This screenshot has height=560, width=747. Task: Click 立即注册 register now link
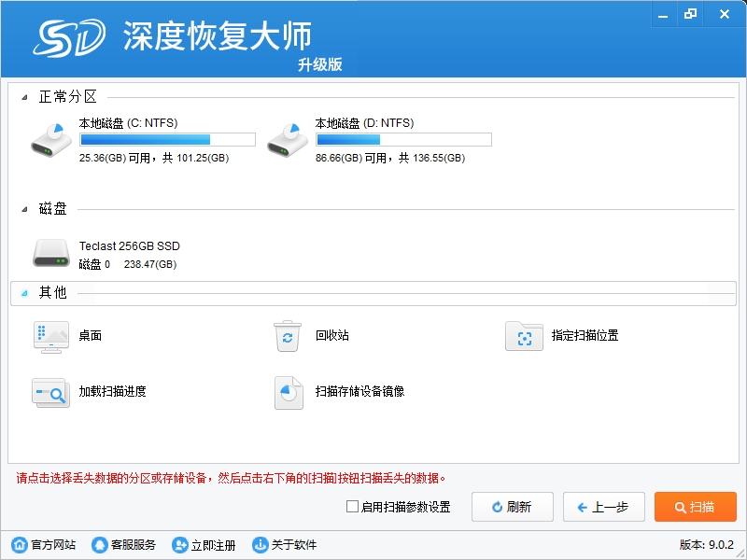[x=204, y=545]
